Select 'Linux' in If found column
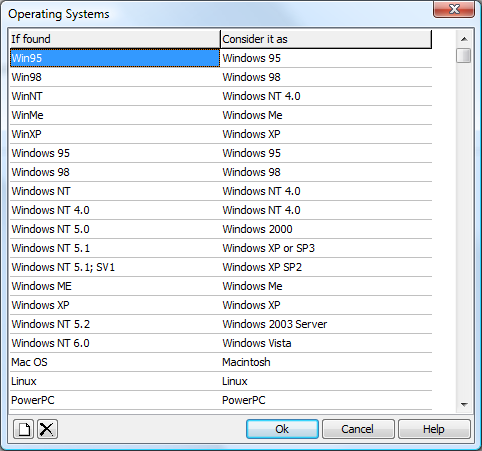The image size is (482, 451). click(115, 381)
